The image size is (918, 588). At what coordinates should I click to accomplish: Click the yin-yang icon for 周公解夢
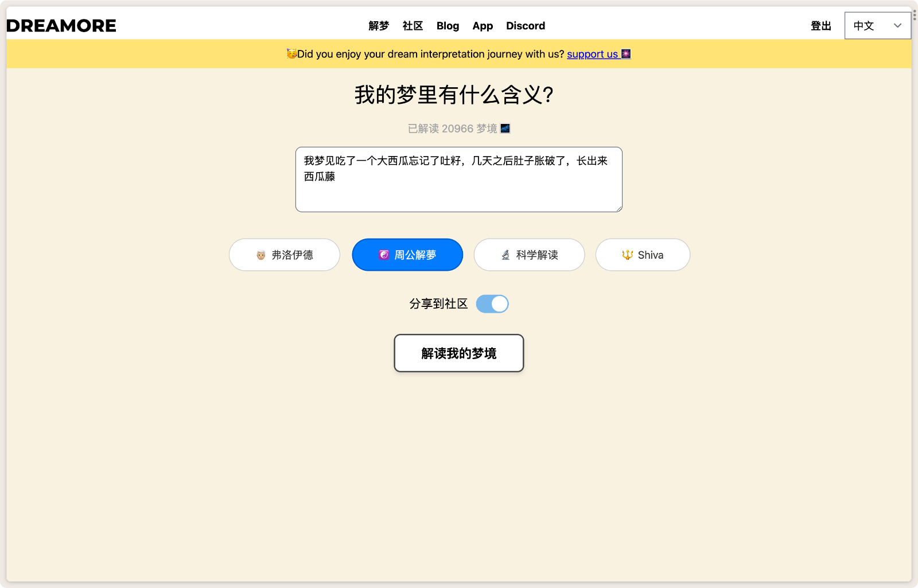tap(384, 255)
